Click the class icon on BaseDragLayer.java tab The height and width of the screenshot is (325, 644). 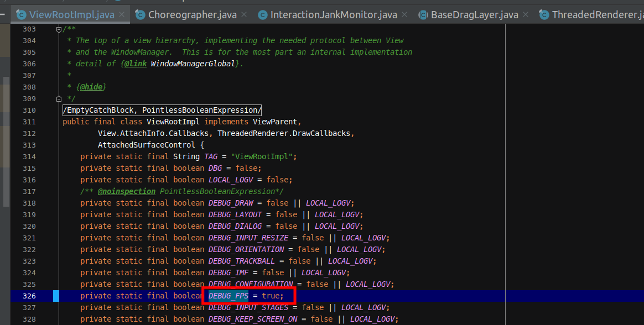tap(423, 15)
